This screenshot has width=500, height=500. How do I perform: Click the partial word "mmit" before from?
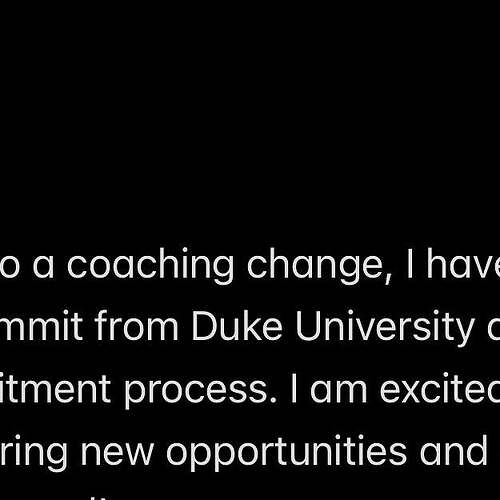coord(41,326)
